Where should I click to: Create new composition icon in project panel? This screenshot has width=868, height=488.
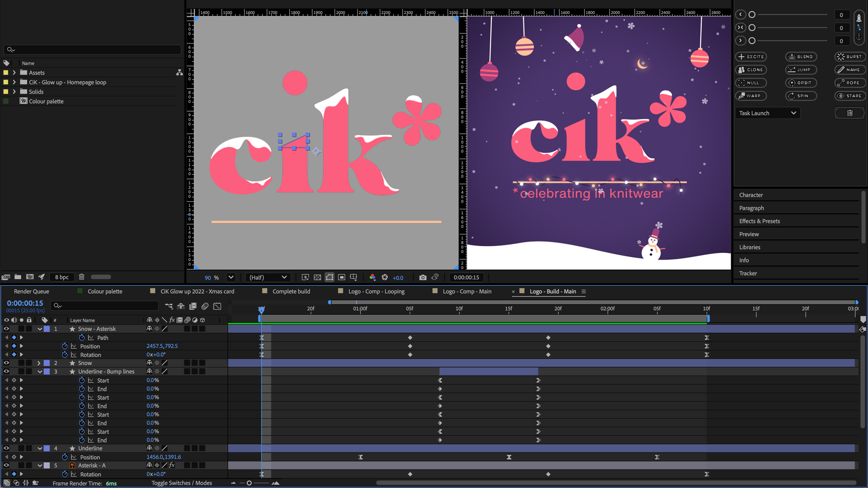30,277
